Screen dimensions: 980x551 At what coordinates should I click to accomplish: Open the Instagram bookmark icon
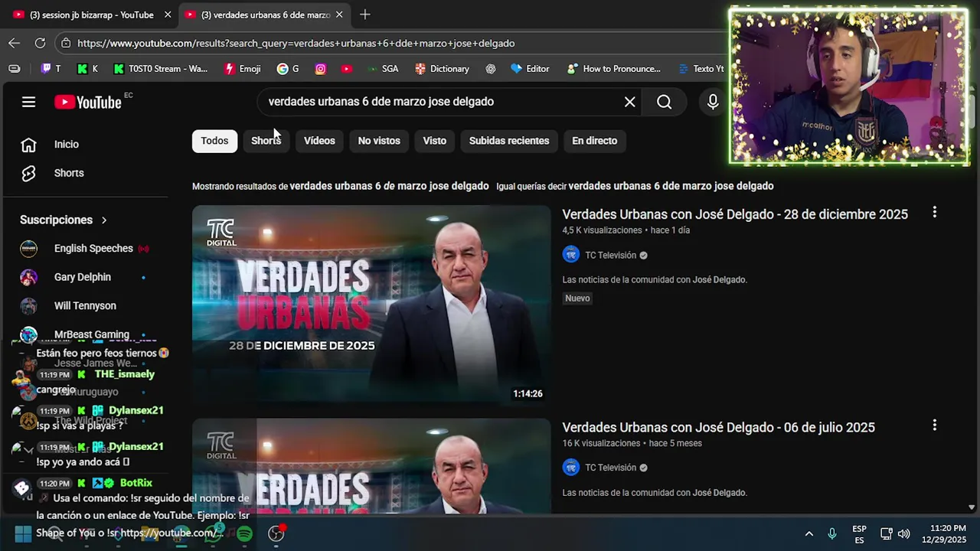tap(321, 69)
